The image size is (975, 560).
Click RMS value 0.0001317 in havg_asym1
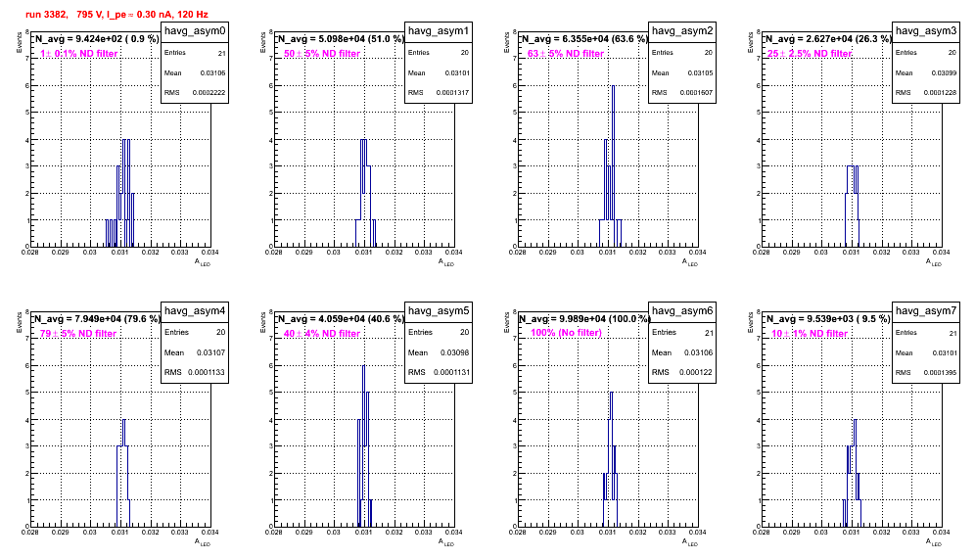pos(452,93)
